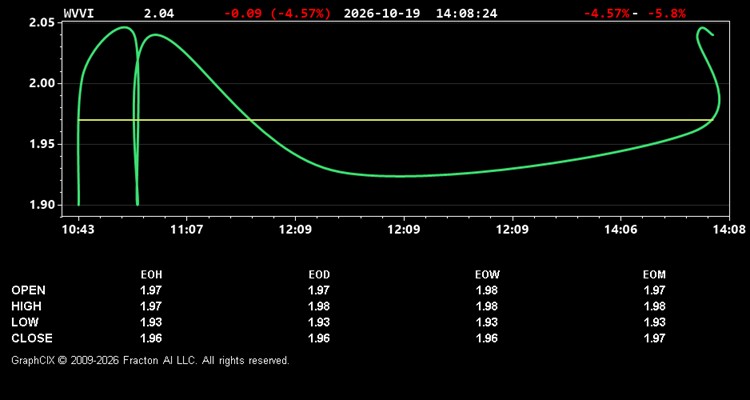Click the -5.8% value at top right
This screenshot has width=750, height=400.
point(666,13)
